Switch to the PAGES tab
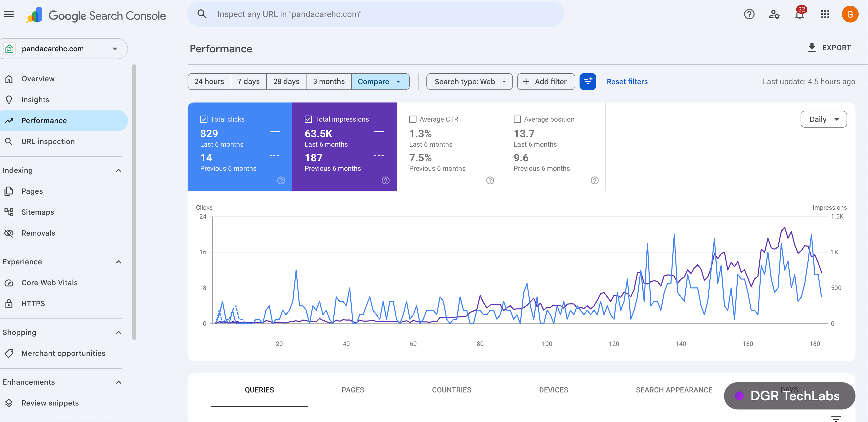The image size is (868, 422). [353, 390]
